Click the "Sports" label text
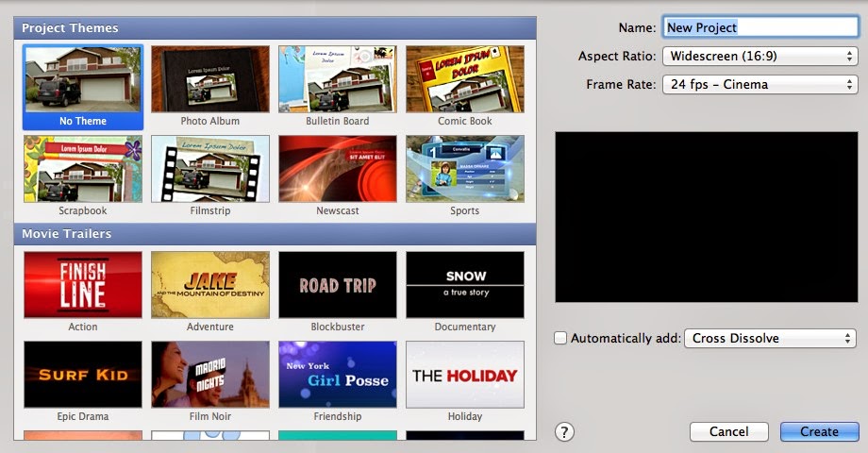The width and height of the screenshot is (868, 453). coord(465,210)
